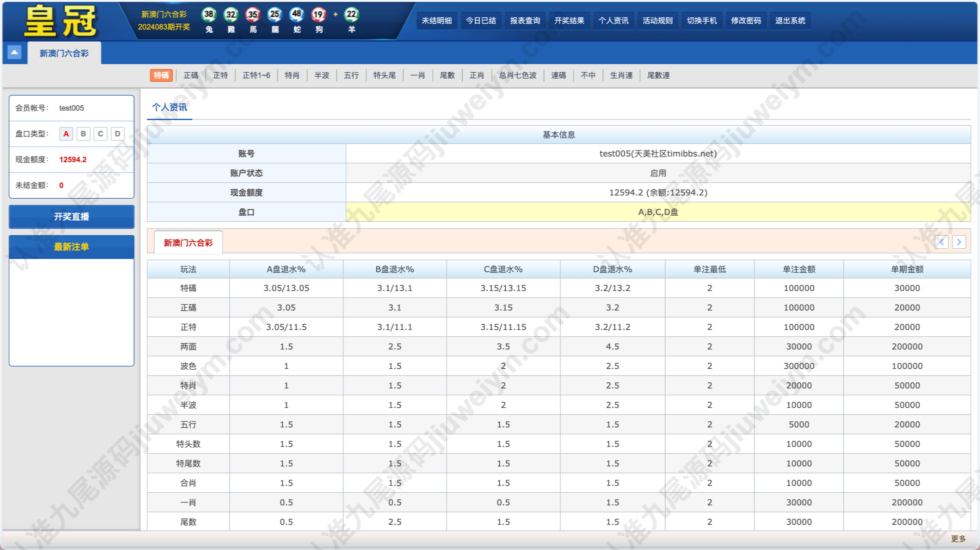The height and width of the screenshot is (550, 980).
Task: Select the 連碼 bet type
Action: (558, 75)
